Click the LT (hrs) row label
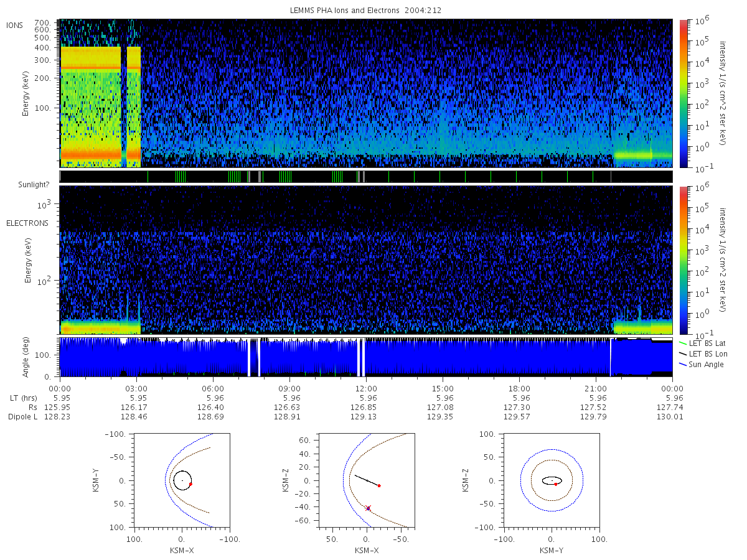 click(x=22, y=397)
